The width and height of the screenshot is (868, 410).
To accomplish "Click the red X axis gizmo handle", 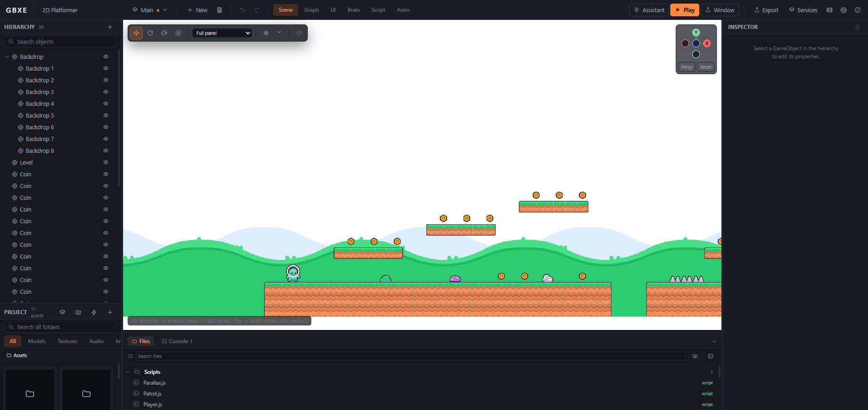I will pyautogui.click(x=707, y=43).
